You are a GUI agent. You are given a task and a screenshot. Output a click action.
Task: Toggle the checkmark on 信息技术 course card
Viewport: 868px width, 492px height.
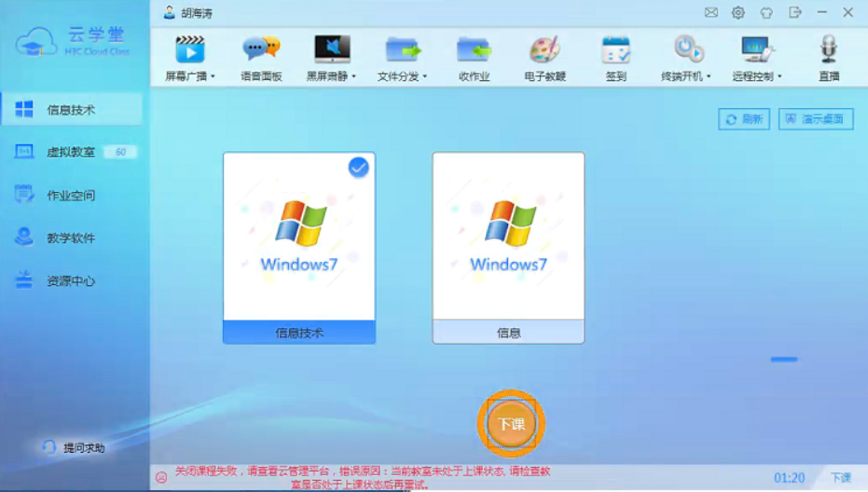(x=358, y=167)
